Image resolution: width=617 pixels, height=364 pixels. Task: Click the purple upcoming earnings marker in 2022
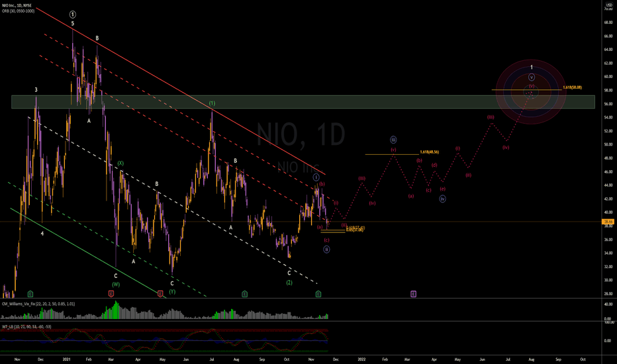414,294
